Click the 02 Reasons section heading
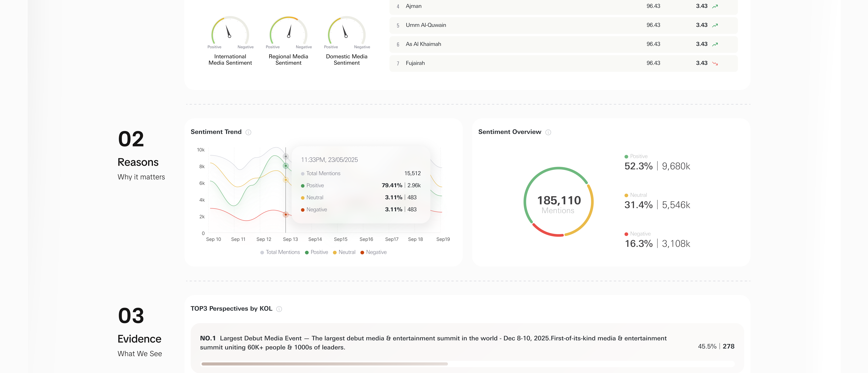 pyautogui.click(x=141, y=155)
